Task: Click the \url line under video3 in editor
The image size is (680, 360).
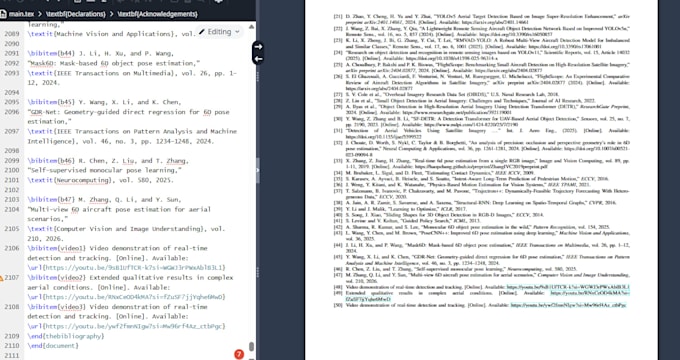Action: tap(127, 326)
